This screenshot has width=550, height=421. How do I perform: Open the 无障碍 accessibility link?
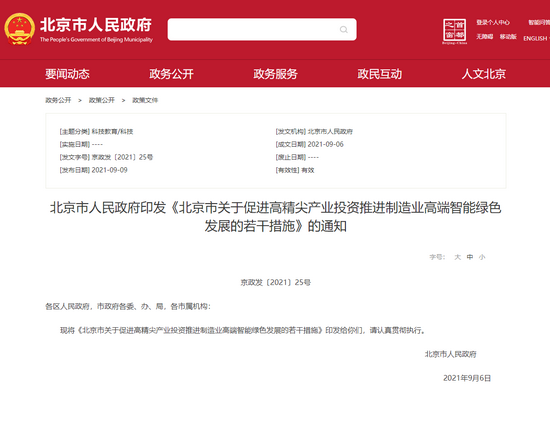coord(484,37)
